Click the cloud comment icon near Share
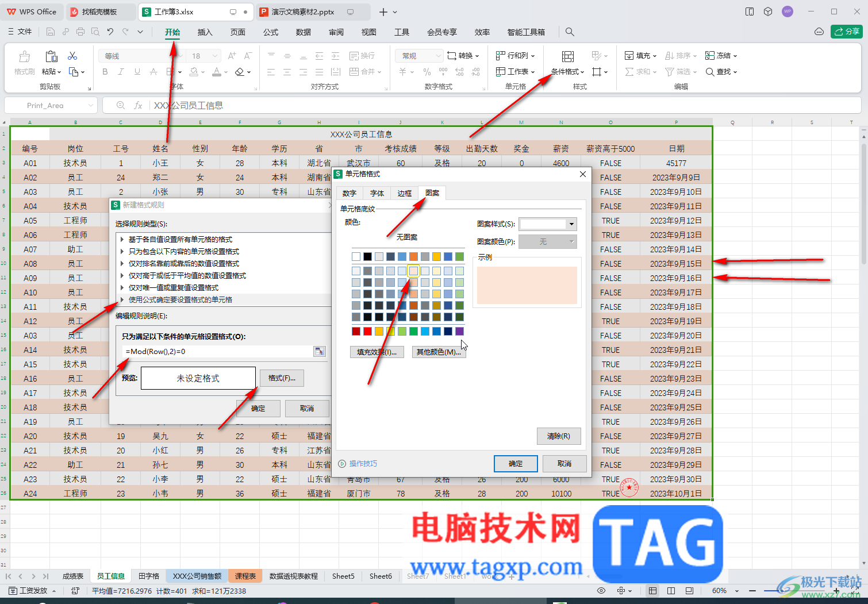This screenshot has width=868, height=604. [819, 32]
